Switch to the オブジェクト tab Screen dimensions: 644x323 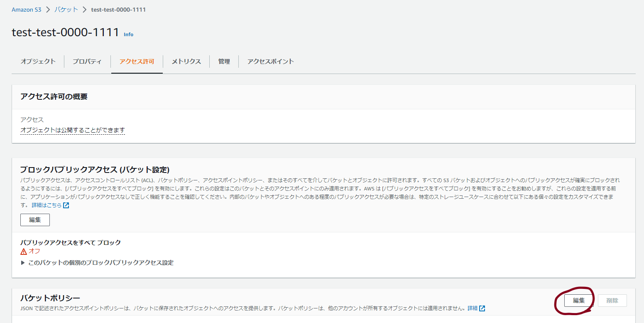click(38, 62)
